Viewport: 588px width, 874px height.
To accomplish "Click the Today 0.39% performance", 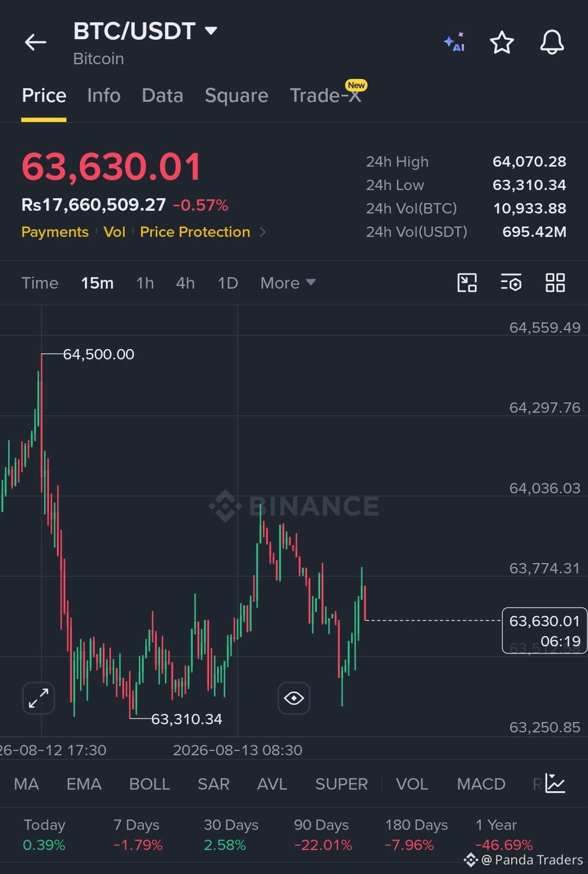I will 44,835.
